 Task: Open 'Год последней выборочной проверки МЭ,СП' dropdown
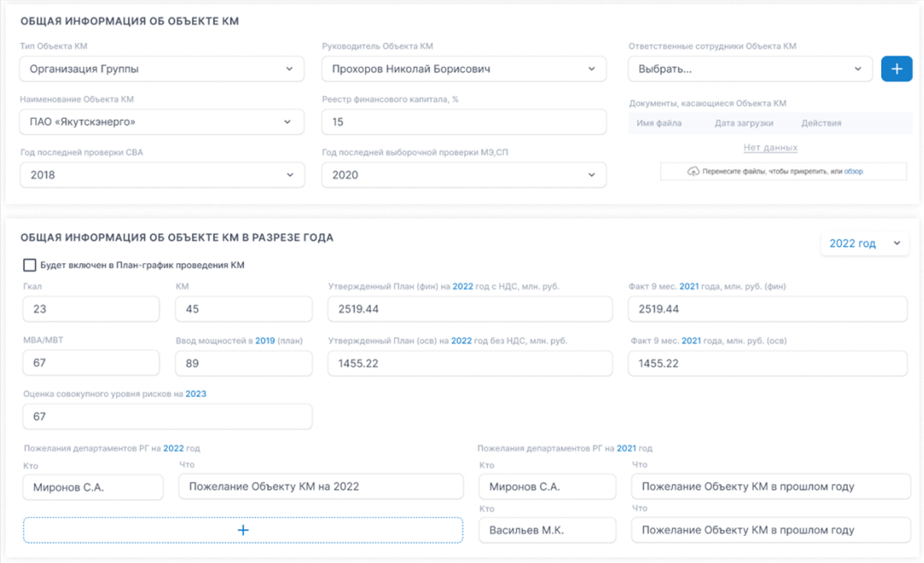464,175
